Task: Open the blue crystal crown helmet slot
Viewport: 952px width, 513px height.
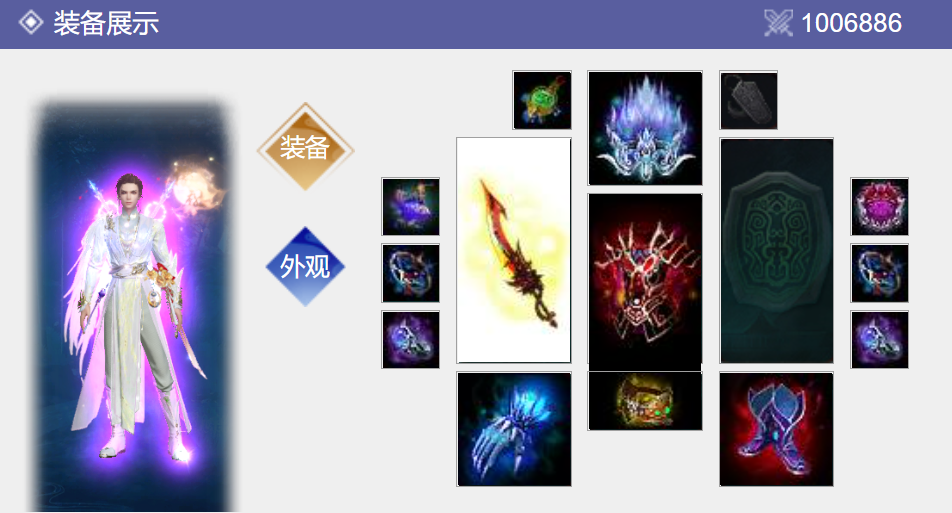Action: pyautogui.click(x=645, y=128)
